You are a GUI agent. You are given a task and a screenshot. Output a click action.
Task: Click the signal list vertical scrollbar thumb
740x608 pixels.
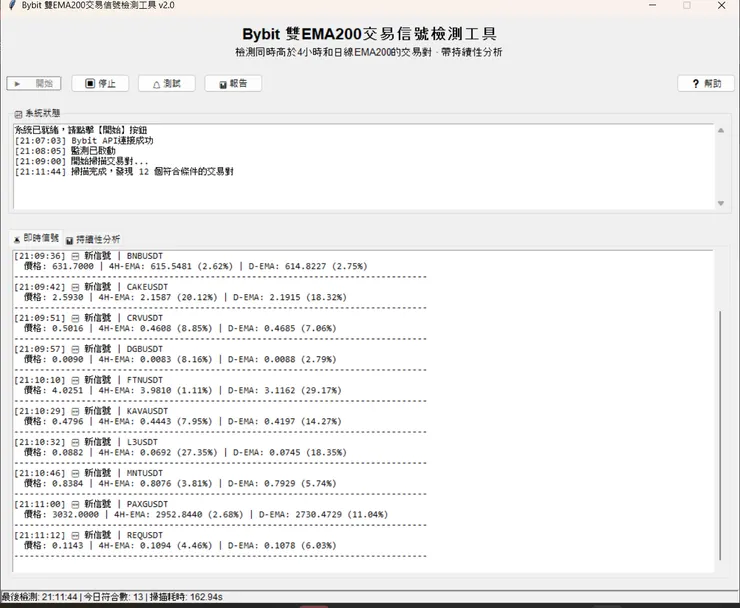tap(720, 435)
